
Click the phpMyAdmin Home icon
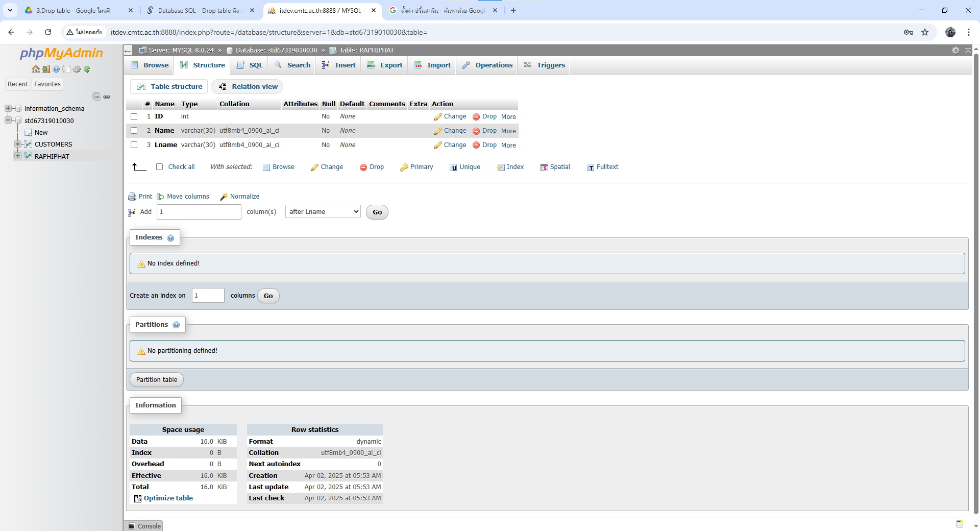tap(35, 69)
